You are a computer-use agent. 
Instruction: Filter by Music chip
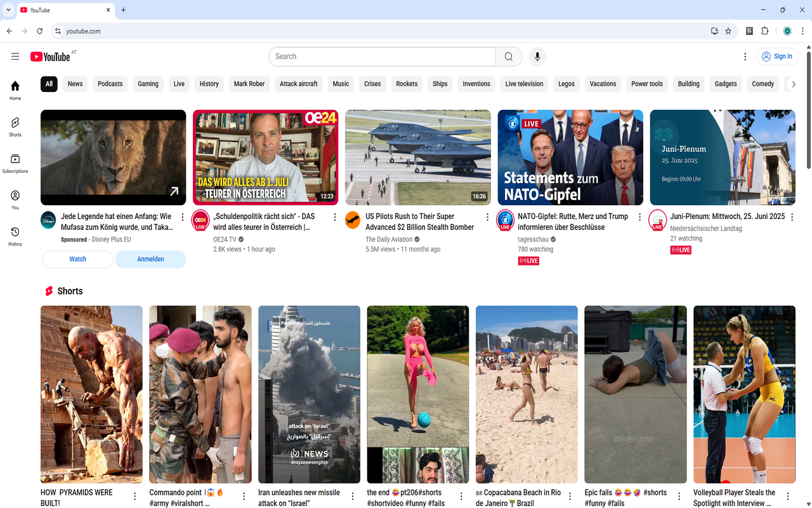341,84
